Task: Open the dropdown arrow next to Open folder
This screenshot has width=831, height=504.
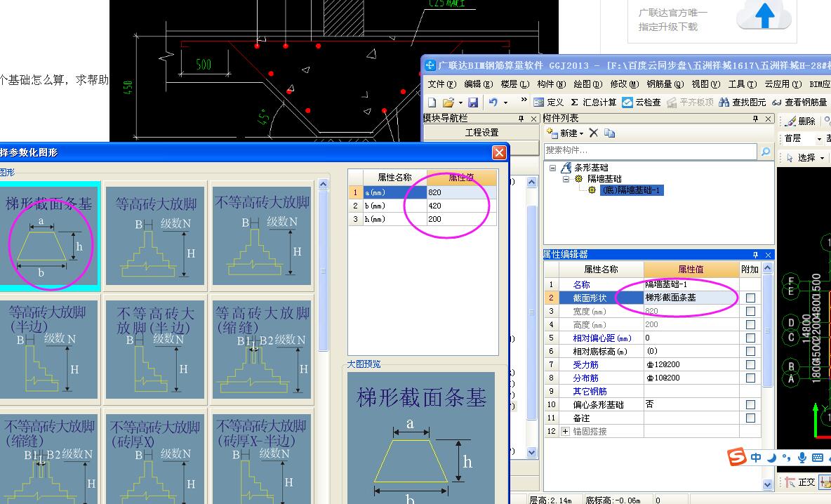Action: [460, 102]
